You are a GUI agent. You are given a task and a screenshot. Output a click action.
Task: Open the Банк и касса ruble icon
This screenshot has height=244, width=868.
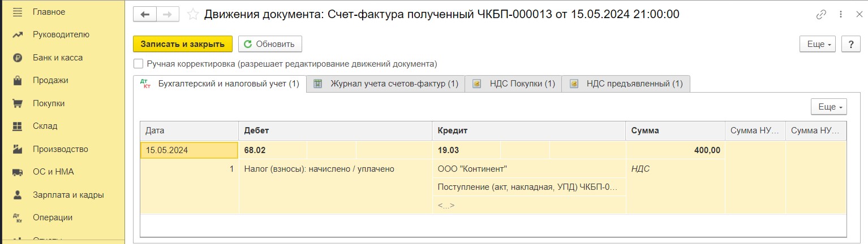tap(17, 58)
